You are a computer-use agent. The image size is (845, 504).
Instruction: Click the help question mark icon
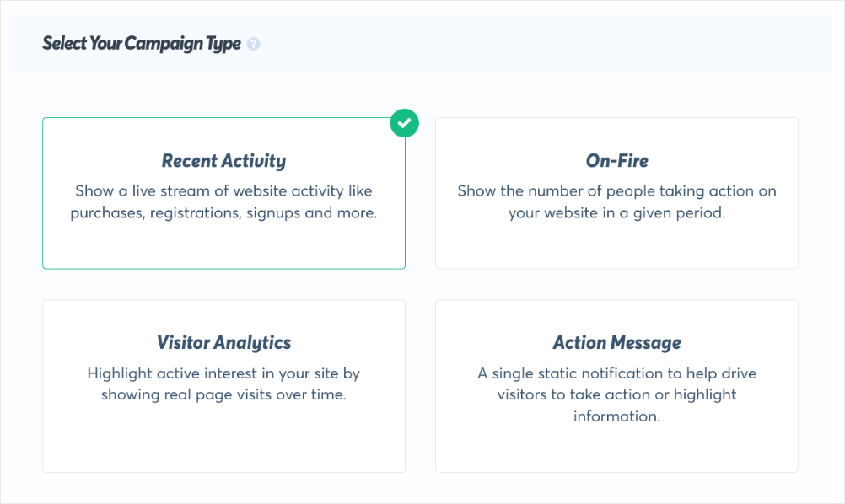(253, 44)
